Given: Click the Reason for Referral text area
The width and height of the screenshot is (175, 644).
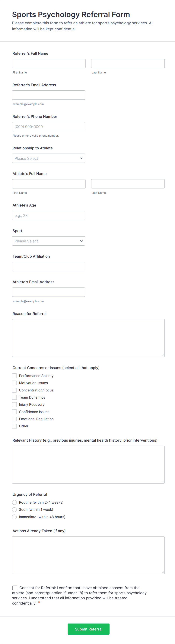Looking at the screenshot, I should (88, 338).
